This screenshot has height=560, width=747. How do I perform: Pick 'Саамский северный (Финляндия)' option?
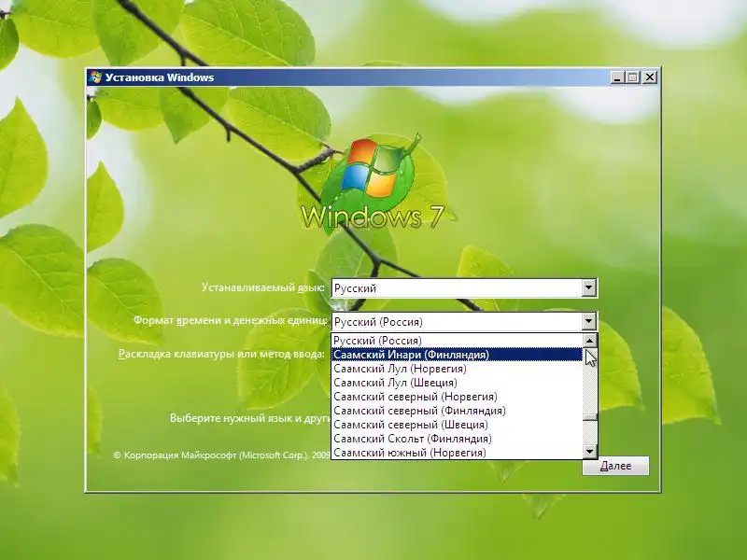coord(457,411)
